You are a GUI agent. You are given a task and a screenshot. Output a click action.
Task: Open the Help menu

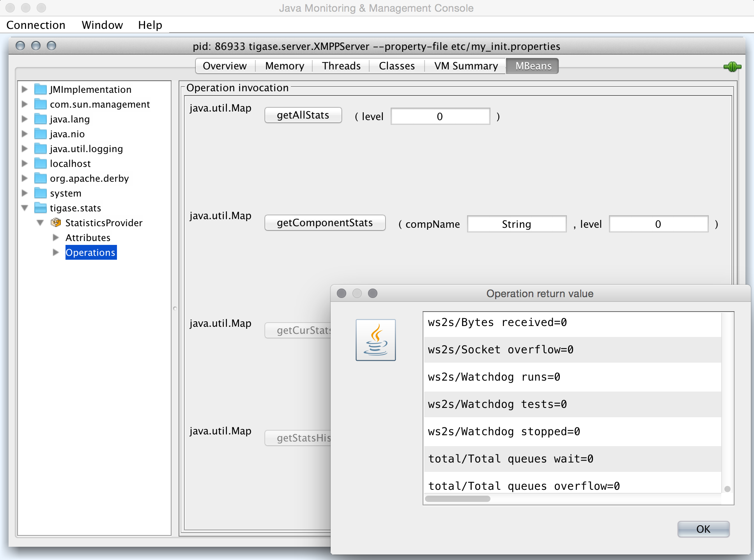[150, 25]
